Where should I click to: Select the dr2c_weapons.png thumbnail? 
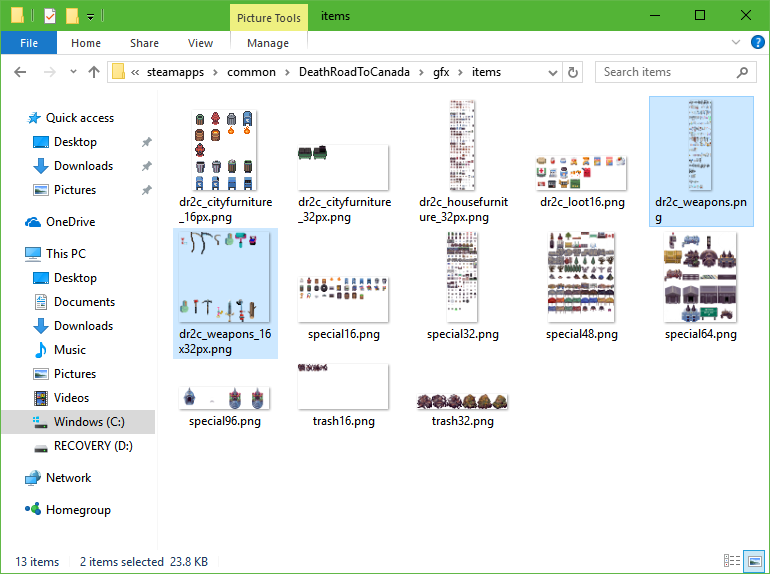click(x=700, y=145)
